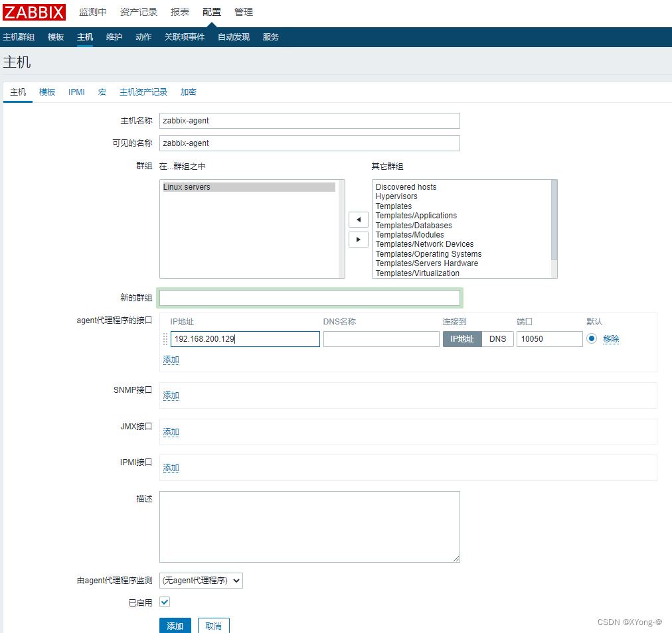Click the 取消 cancel button

click(213, 626)
